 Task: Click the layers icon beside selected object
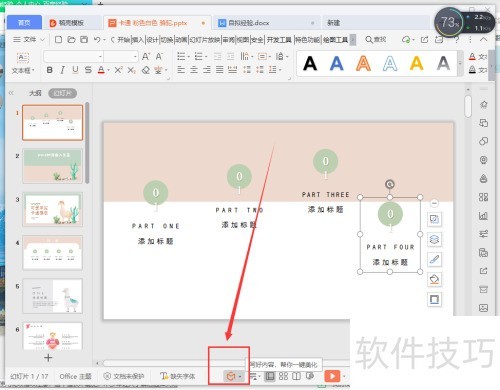click(x=434, y=239)
